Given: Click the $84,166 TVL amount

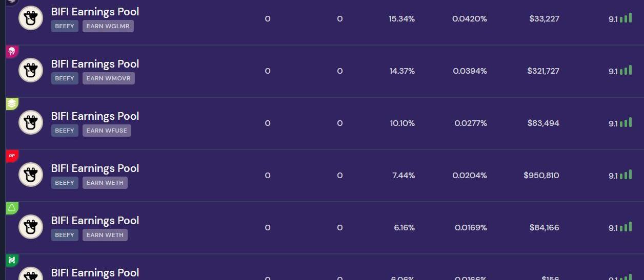Looking at the screenshot, I should (544, 228).
